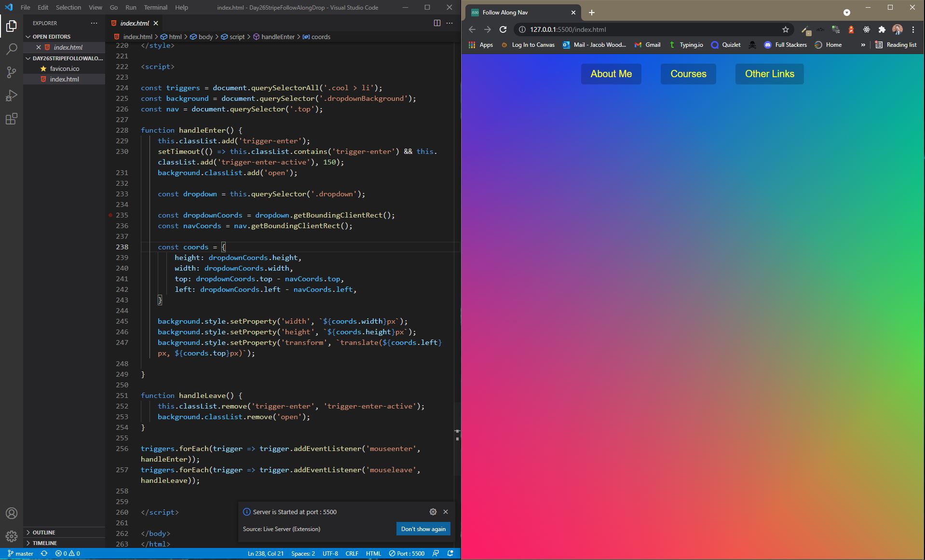The image size is (925, 560).
Task: Go back in Chrome
Action: pyautogui.click(x=472, y=29)
